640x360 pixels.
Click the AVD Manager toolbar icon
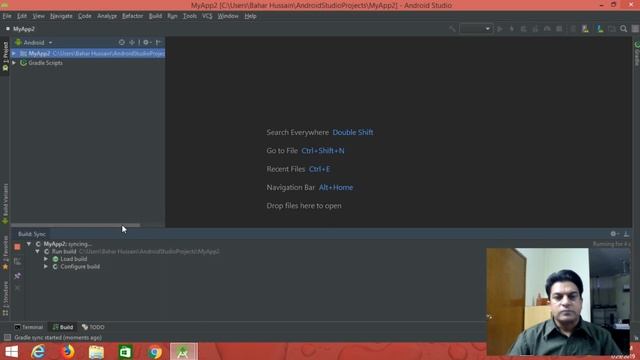(585, 29)
